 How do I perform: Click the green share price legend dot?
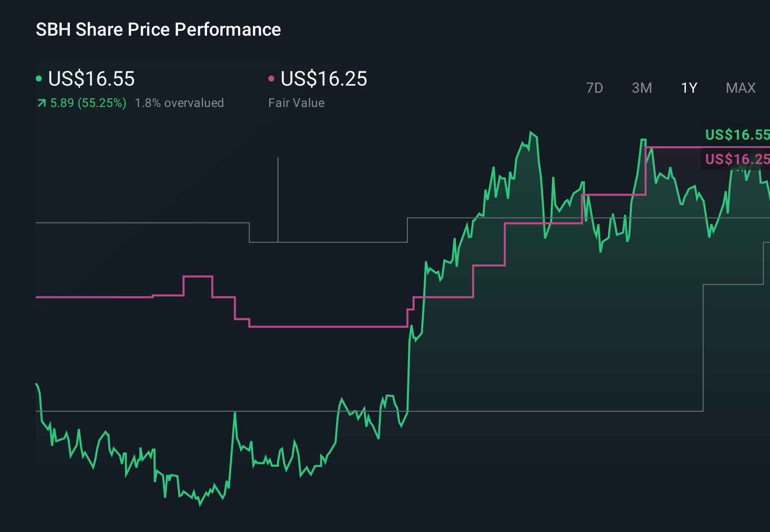(x=39, y=77)
